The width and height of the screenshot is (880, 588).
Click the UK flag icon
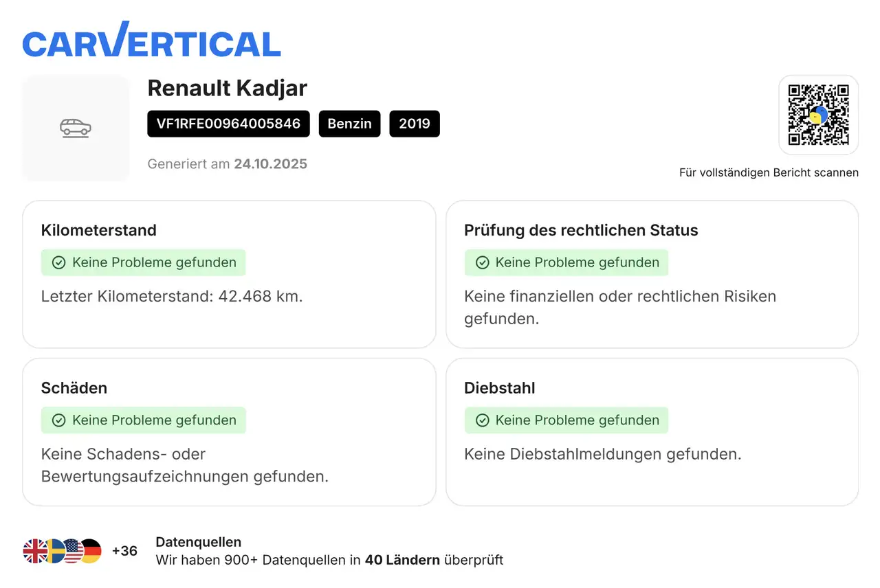(34, 551)
